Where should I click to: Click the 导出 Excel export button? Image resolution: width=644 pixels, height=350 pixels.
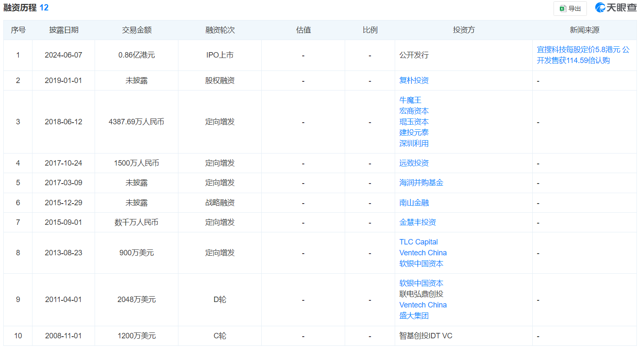tap(570, 8)
